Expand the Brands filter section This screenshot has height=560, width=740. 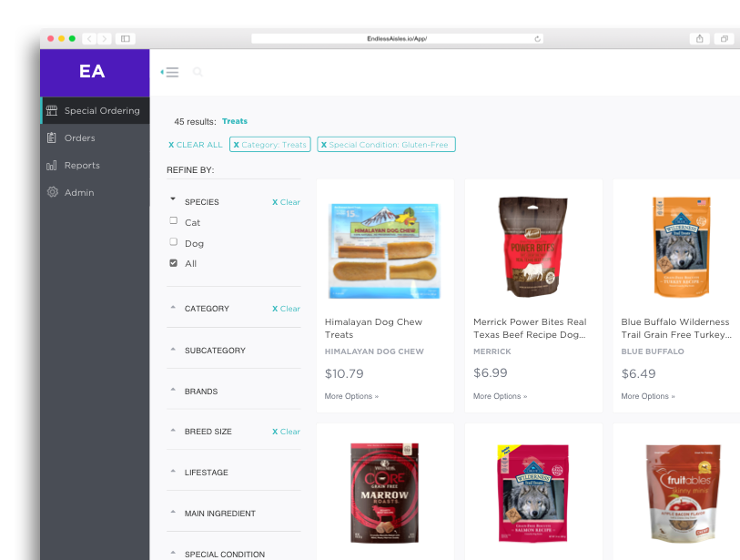[173, 390]
